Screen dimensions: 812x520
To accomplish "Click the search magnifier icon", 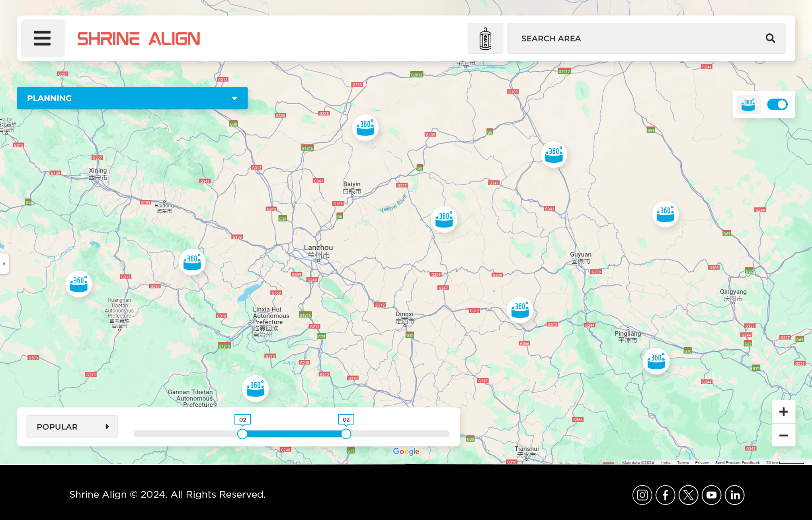I will [x=770, y=39].
